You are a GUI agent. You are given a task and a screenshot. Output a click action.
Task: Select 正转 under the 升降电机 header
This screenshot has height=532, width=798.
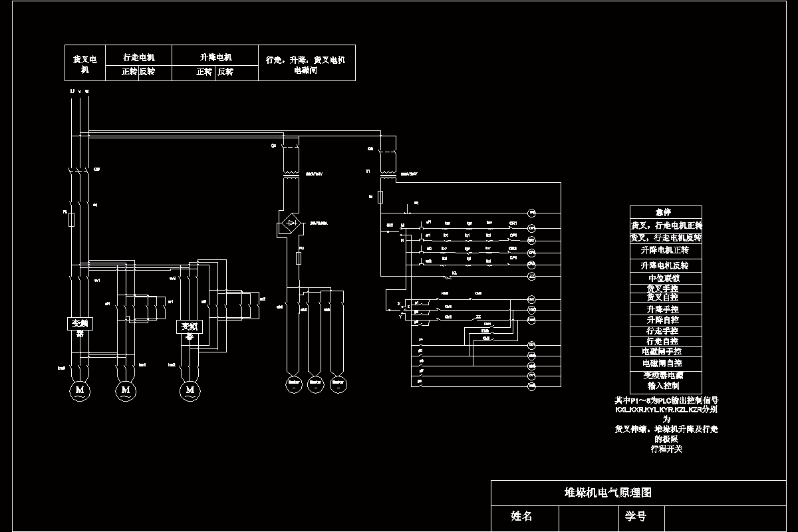coord(204,72)
